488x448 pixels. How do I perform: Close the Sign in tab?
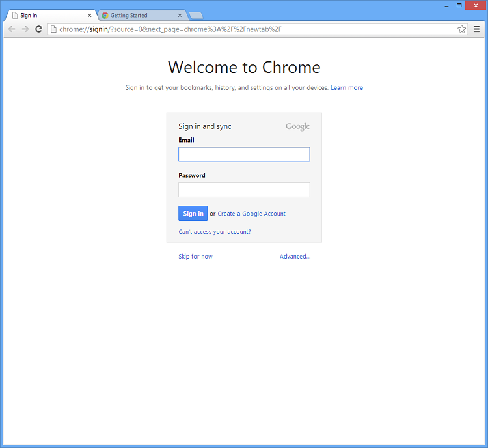coord(90,16)
